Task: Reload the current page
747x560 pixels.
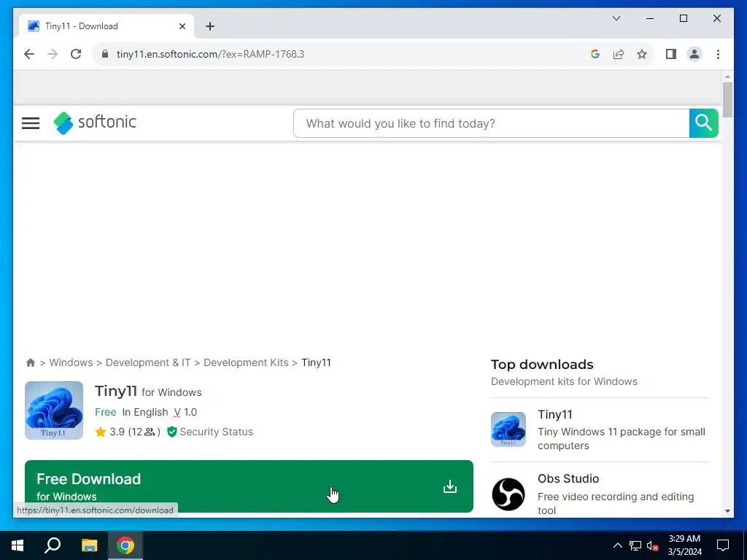Action: (76, 54)
